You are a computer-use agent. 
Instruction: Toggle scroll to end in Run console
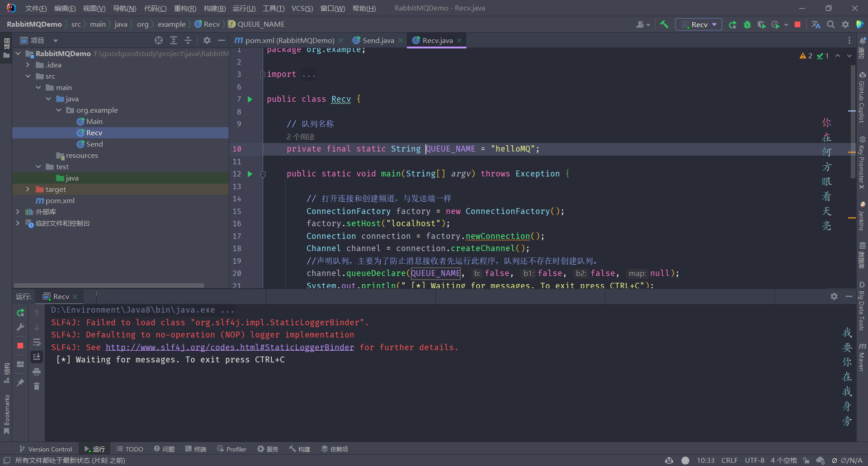click(x=37, y=357)
